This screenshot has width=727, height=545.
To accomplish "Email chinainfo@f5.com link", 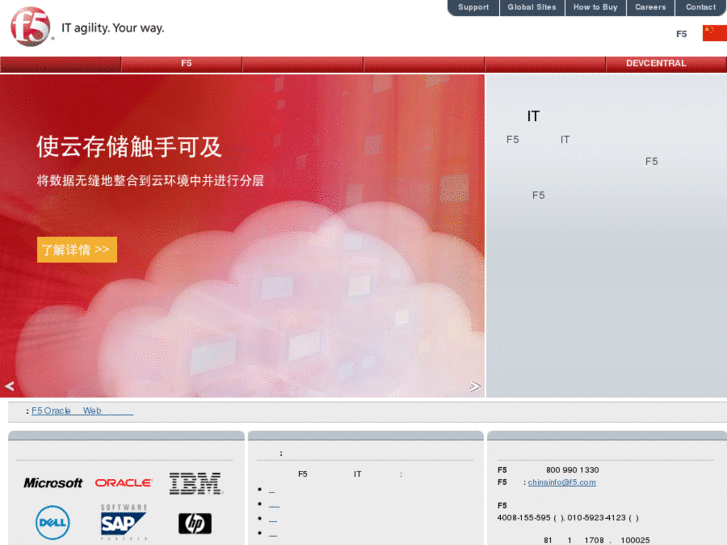I will pos(561,482).
